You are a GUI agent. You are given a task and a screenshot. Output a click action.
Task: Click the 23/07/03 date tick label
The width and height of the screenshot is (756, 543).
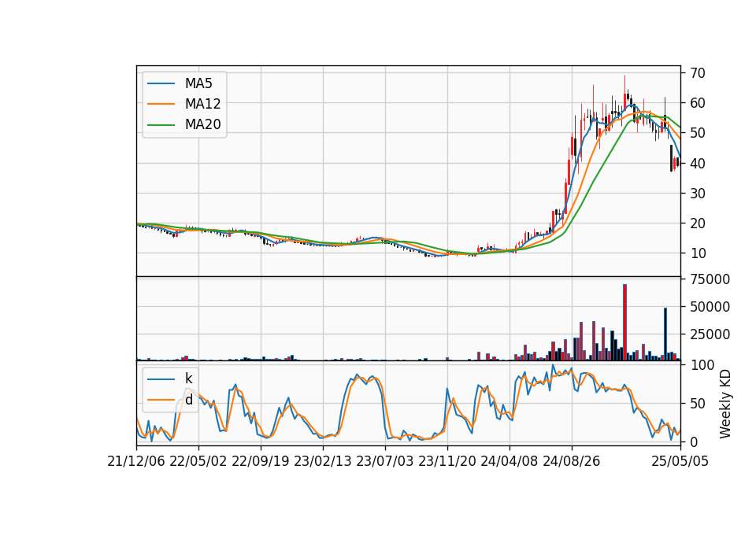385,461
